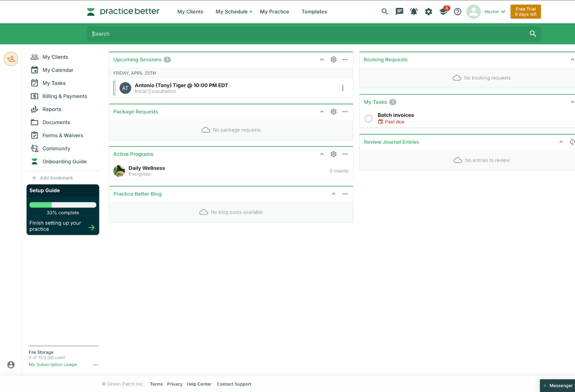Click the Forms & Waivers clipboard icon
The height and width of the screenshot is (392, 575).
[x=35, y=135]
